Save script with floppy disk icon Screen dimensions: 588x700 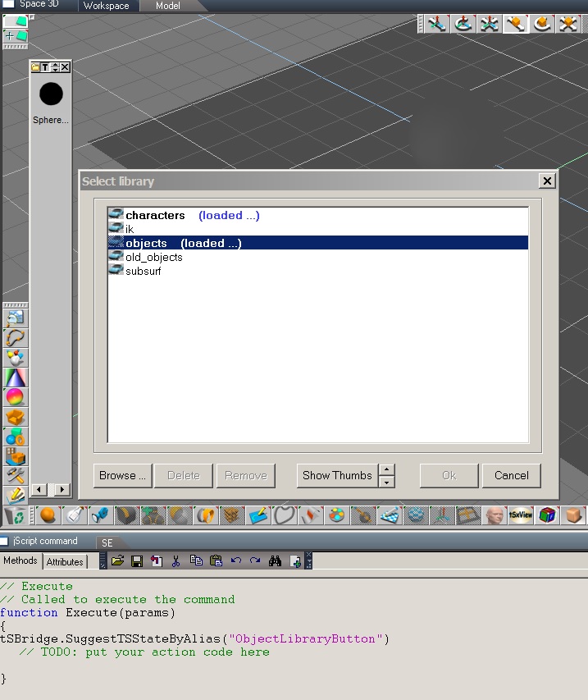click(x=137, y=560)
